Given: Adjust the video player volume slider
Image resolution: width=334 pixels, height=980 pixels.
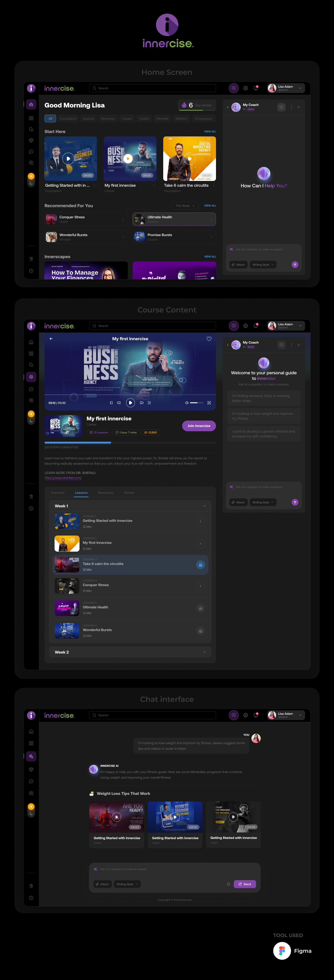Looking at the screenshot, I should click(197, 403).
